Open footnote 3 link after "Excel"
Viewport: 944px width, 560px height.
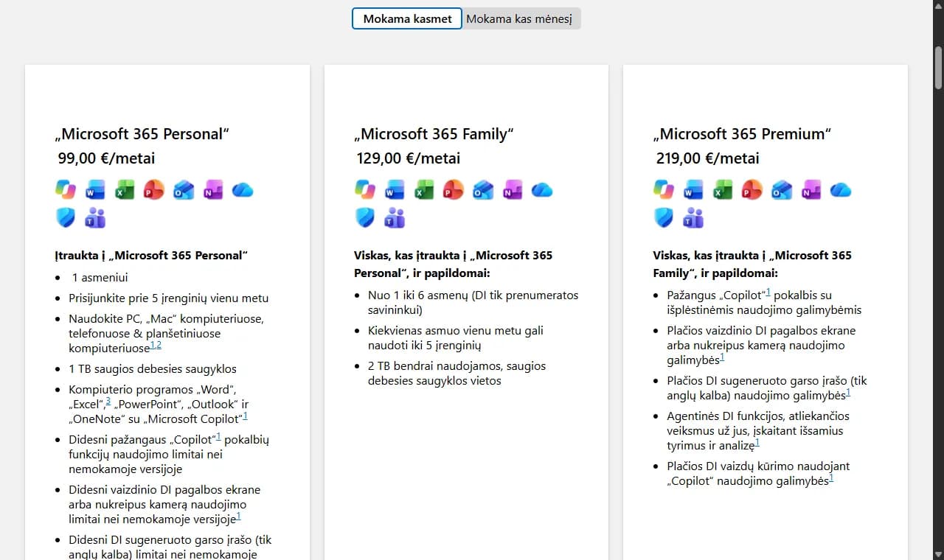coord(108,402)
